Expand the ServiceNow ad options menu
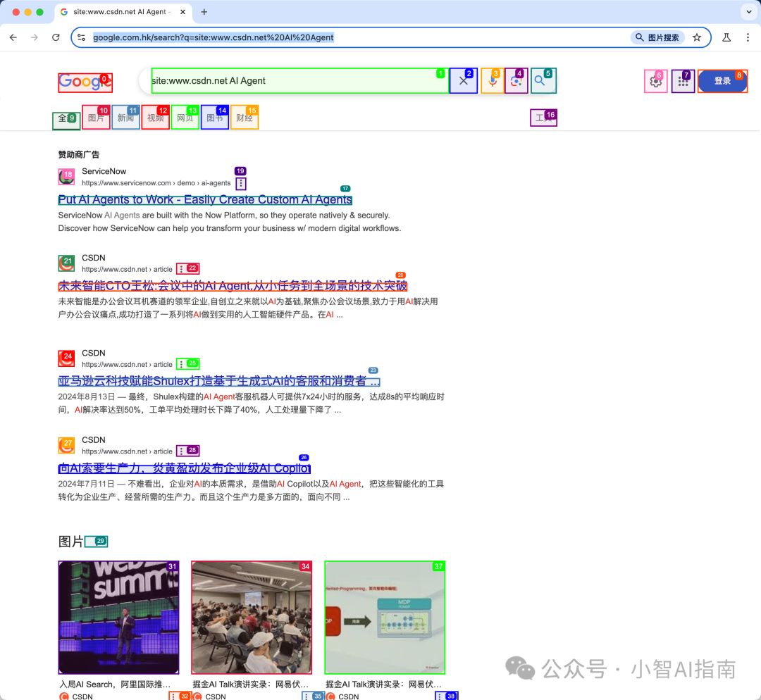This screenshot has height=700, width=761. pyautogui.click(x=241, y=183)
